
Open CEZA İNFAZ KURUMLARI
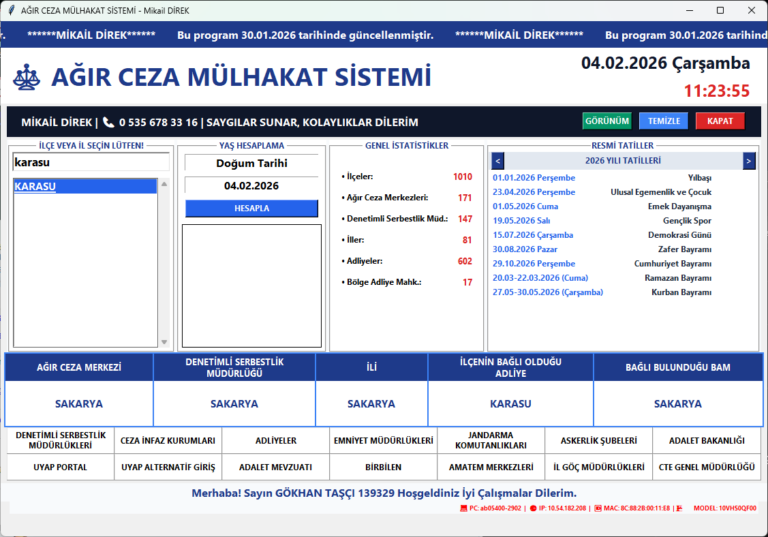(168, 440)
